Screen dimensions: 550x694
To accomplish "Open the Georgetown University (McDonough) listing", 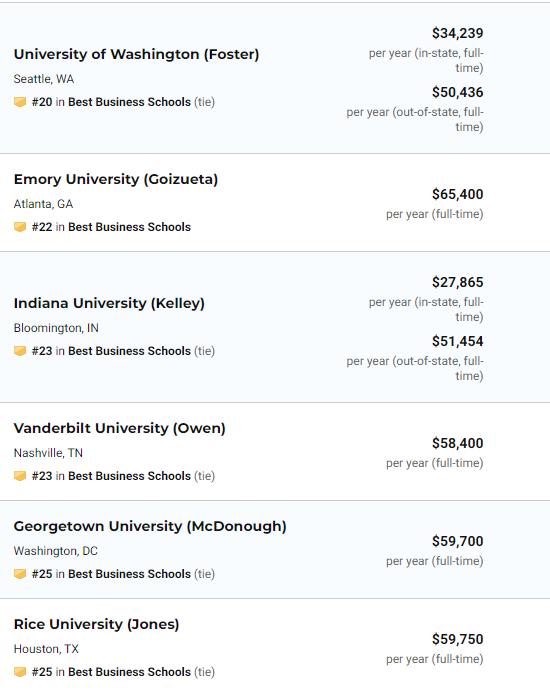I will 150,527.
